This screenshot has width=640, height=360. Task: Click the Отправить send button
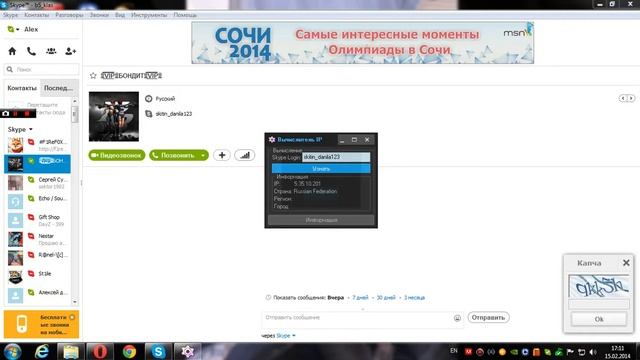pyautogui.click(x=488, y=318)
